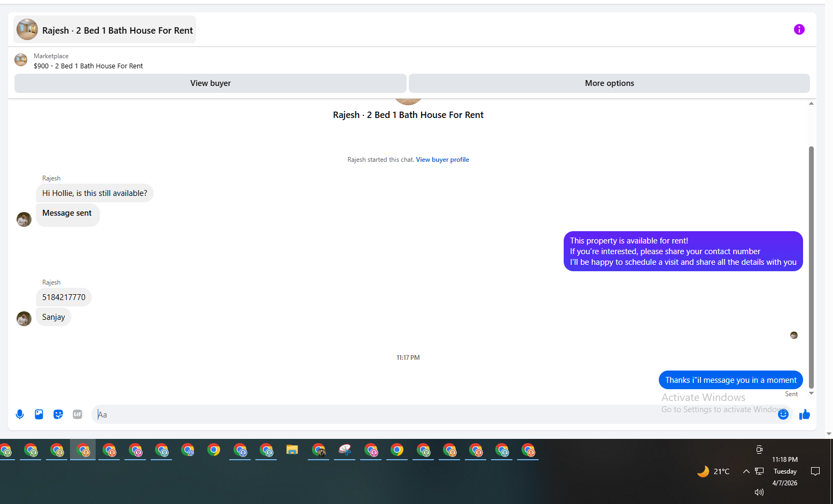Image resolution: width=833 pixels, height=504 pixels.
Task: Click the "Marketplace" label above the listing price
Action: point(51,56)
